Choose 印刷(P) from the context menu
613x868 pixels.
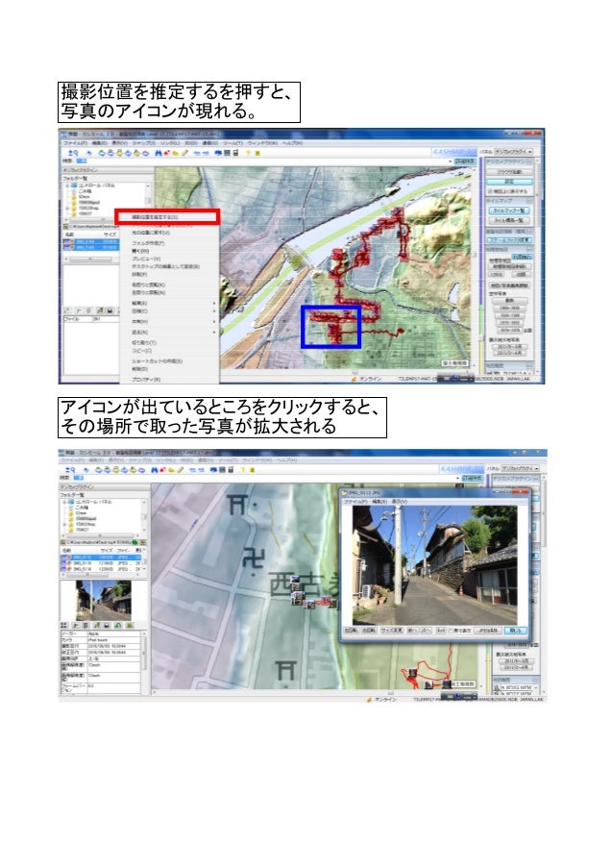coord(139,274)
